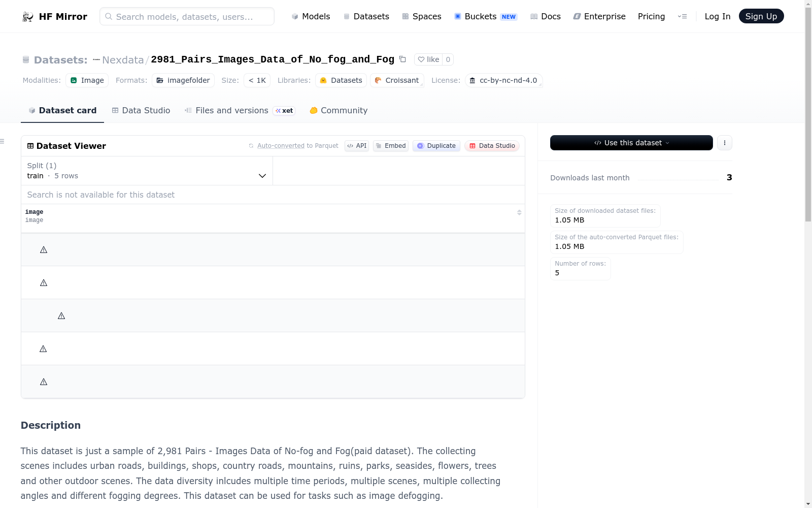Click the Downloads last month label
This screenshot has width=812, height=508.
tap(590, 178)
